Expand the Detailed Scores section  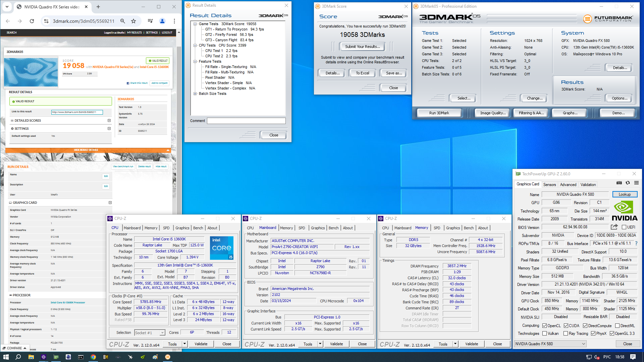point(109,120)
